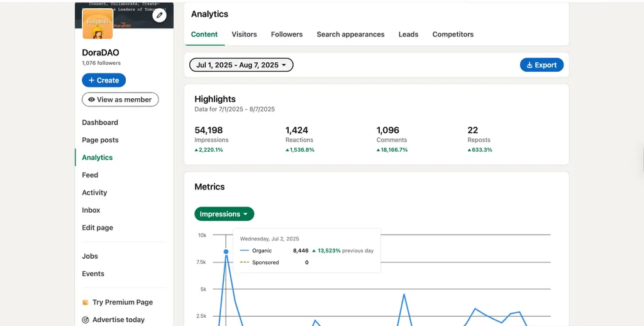Click the Wednesday, Jul 2, 2025 tooltip date
Image resolution: width=644 pixels, height=326 pixels.
[x=269, y=239]
